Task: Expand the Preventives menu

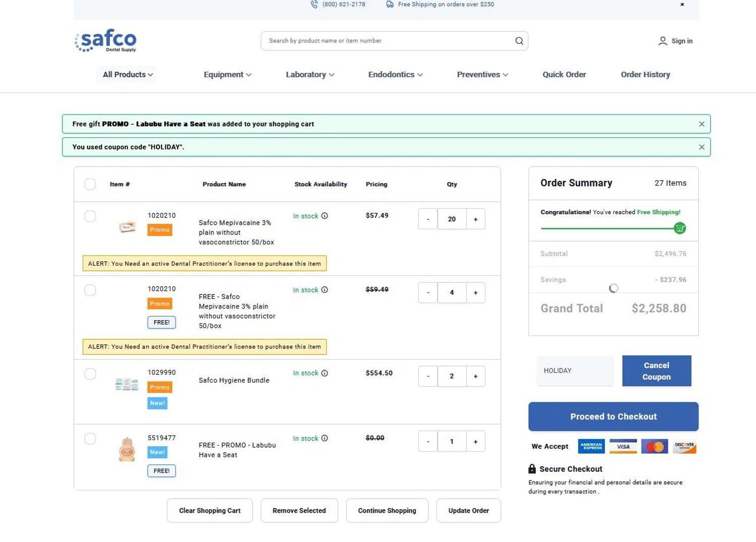Action: tap(482, 75)
